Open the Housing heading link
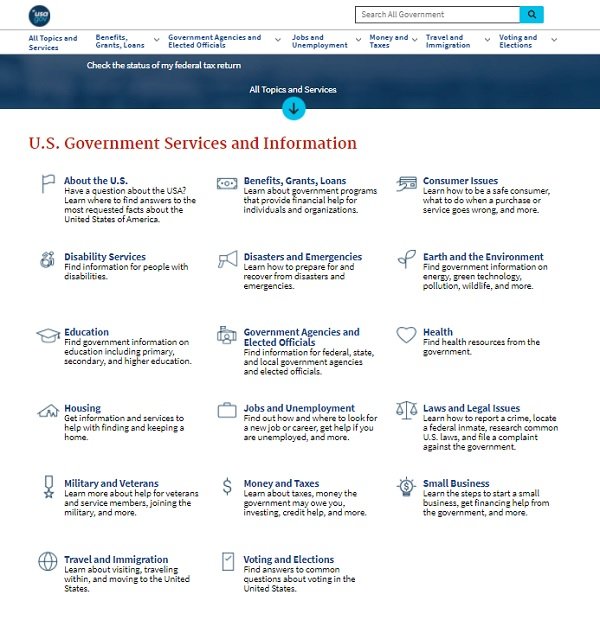600x633 pixels. coord(82,408)
